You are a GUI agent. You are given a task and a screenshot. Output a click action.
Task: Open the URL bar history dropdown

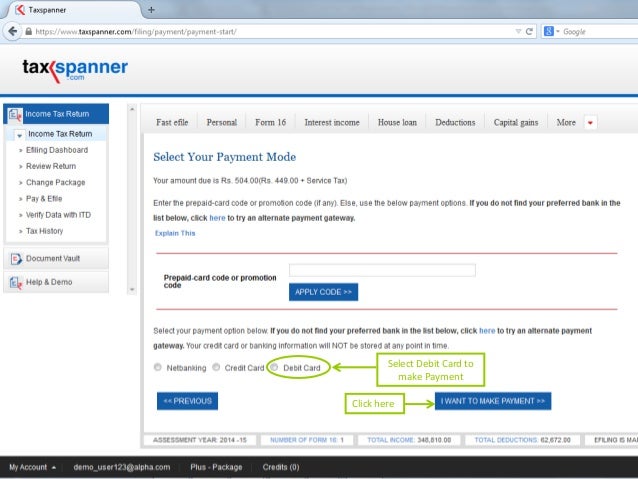[518, 31]
